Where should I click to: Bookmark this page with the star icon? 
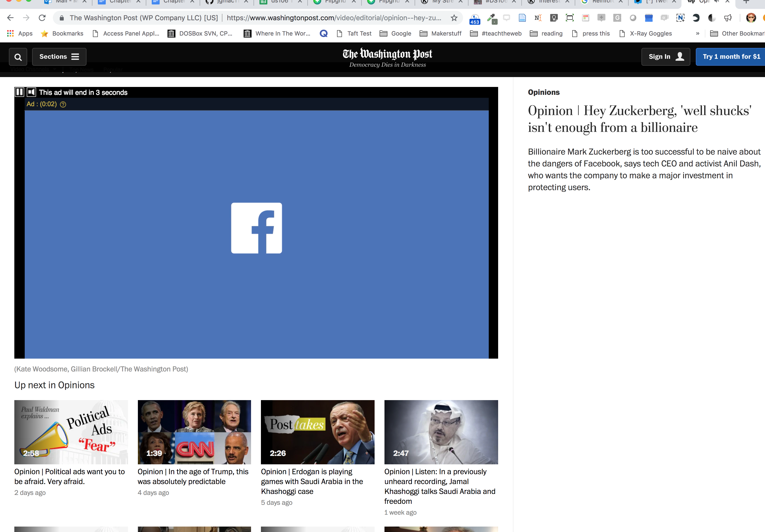[x=454, y=18]
